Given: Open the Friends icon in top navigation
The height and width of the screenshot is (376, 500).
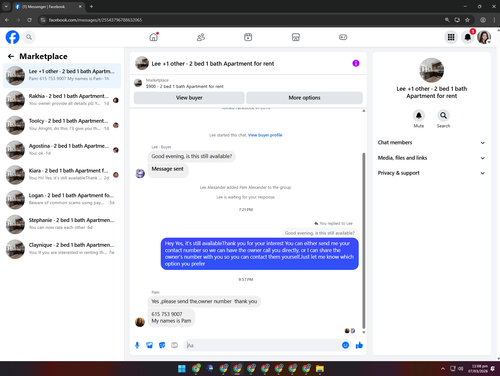Looking at the screenshot, I should coord(201,37).
